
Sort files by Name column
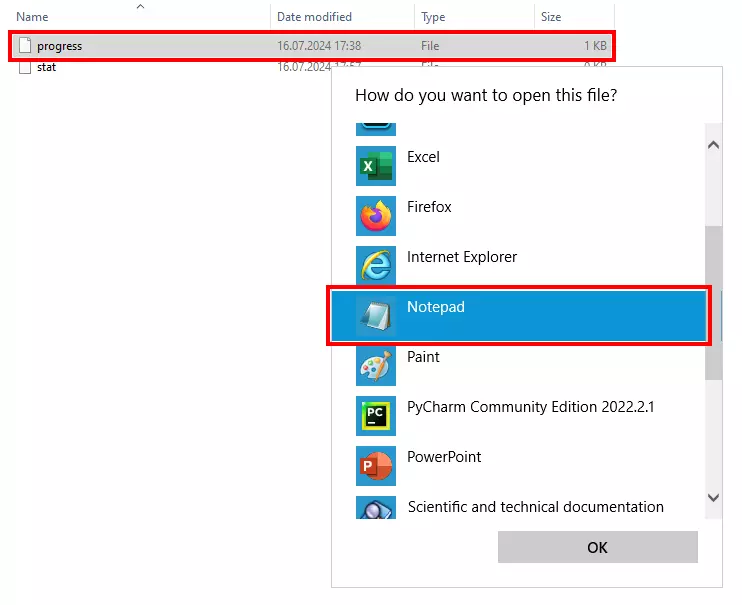coord(32,17)
